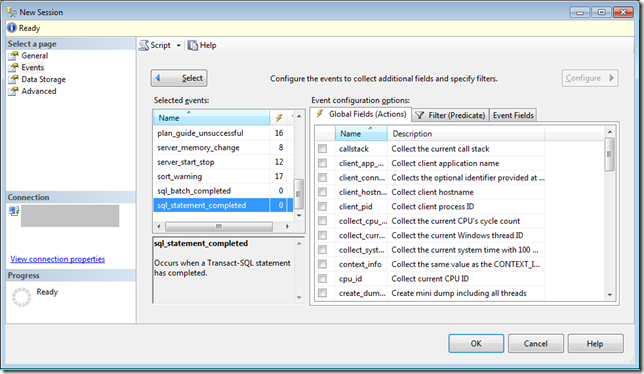This screenshot has width=644, height=374.
Task: Click the server connection icon
Action: [14, 211]
